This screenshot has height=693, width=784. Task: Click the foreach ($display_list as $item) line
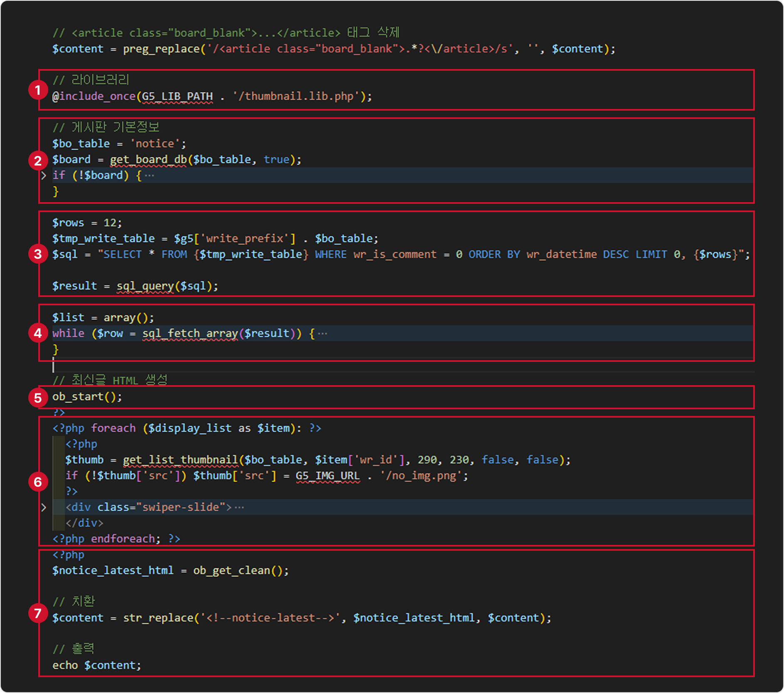click(x=187, y=428)
